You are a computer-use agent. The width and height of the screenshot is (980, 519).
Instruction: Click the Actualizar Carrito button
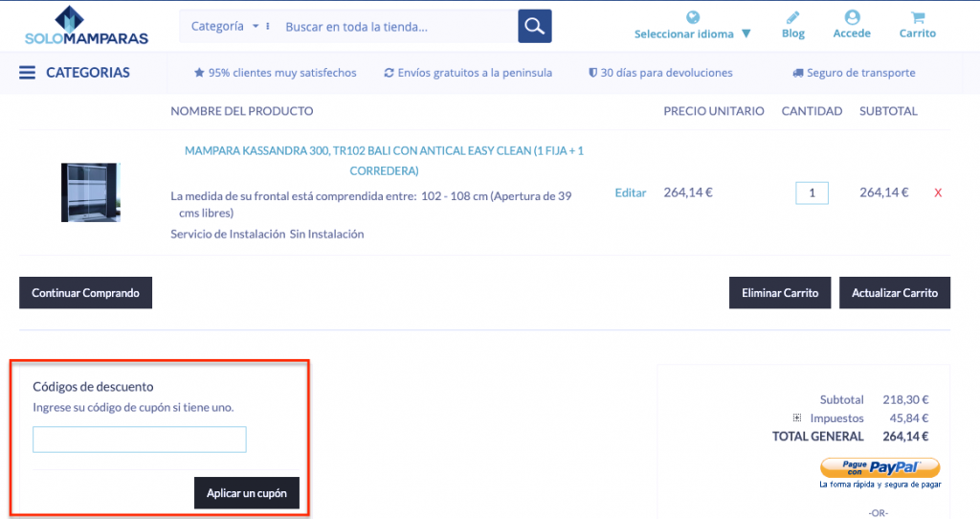pyautogui.click(x=894, y=293)
